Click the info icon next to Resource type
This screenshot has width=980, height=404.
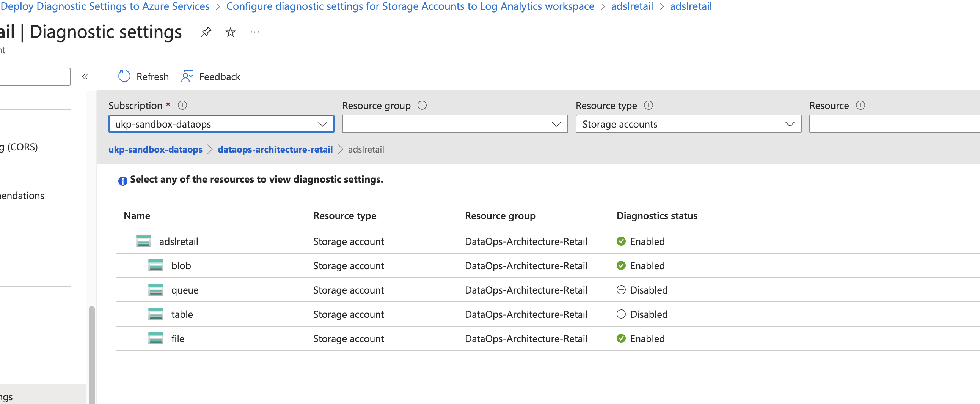(649, 106)
